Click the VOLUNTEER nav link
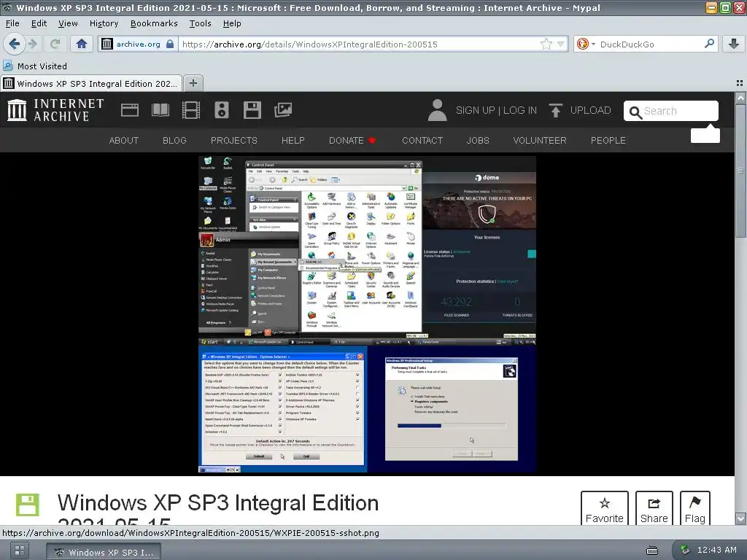Image resolution: width=747 pixels, height=560 pixels. (x=540, y=141)
